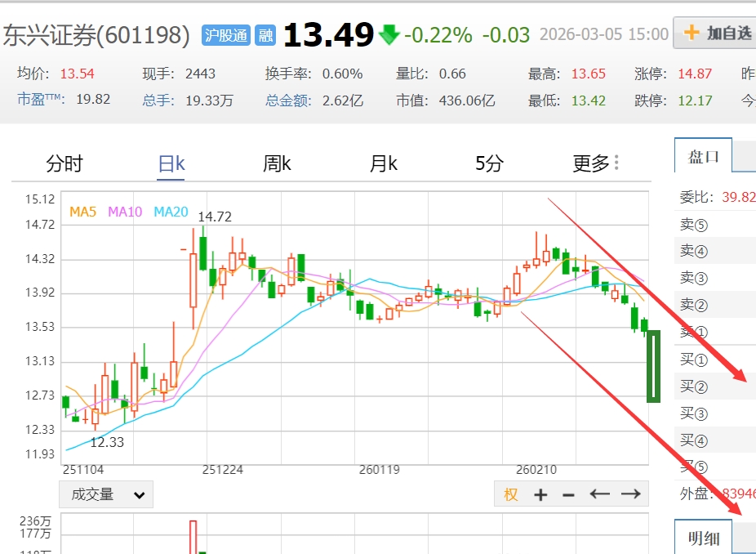Screen dimensions: 756x554
Task: Click the 融 margin trading badge
Action: point(265,35)
